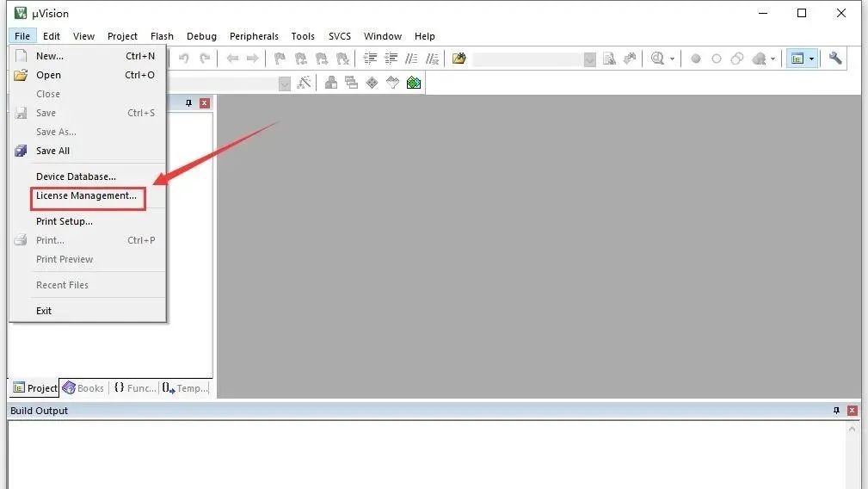Switch to the Books tab
Image resolution: width=868 pixels, height=489 pixels.
pos(83,388)
